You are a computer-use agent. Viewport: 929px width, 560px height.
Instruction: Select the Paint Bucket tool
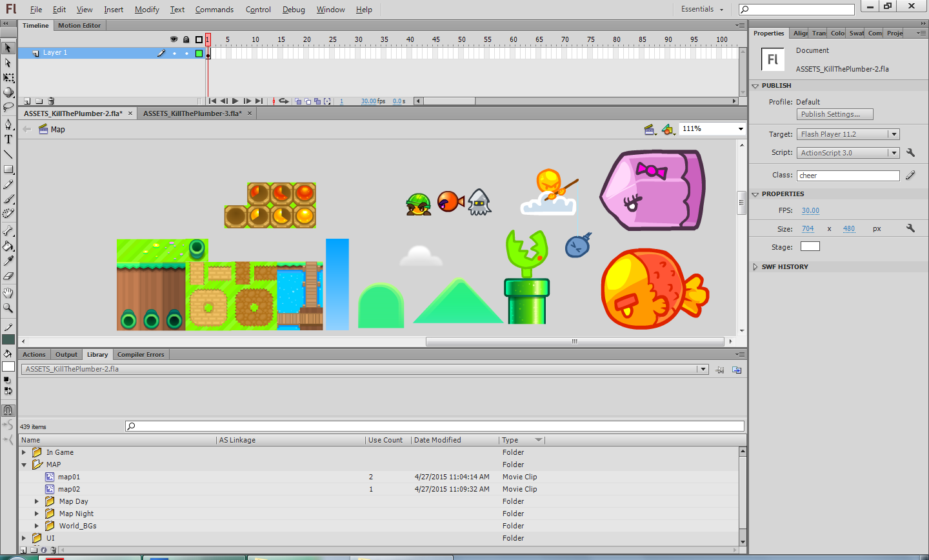[8, 246]
